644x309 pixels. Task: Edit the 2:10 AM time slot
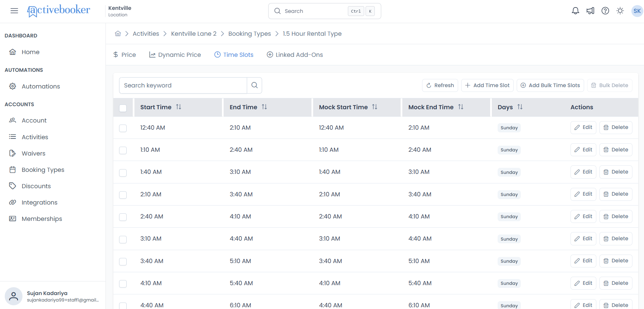click(583, 194)
